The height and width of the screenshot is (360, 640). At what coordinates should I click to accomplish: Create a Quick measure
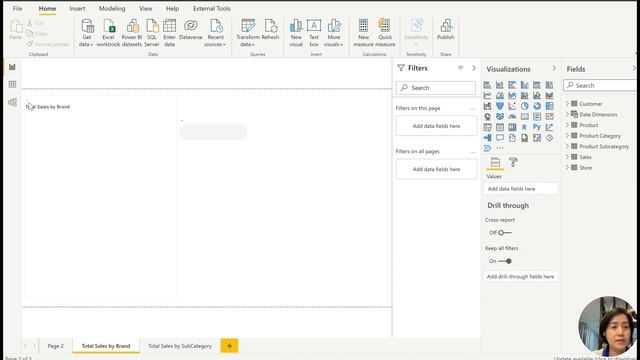[x=385, y=33]
